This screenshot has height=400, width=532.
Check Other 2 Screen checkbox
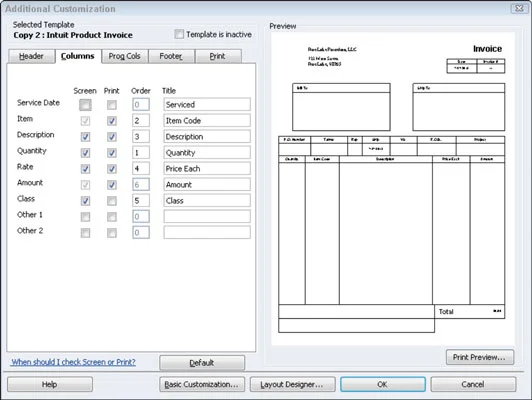click(x=85, y=233)
